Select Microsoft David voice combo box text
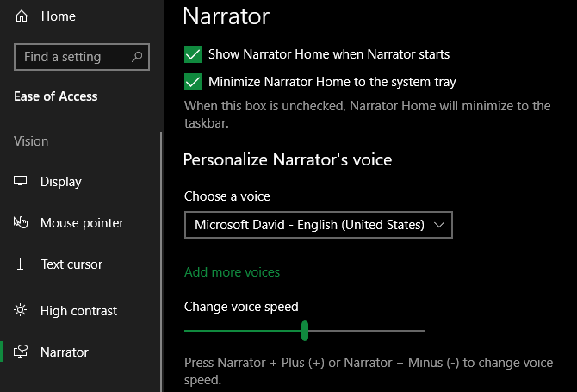The height and width of the screenshot is (392, 577). (x=309, y=225)
